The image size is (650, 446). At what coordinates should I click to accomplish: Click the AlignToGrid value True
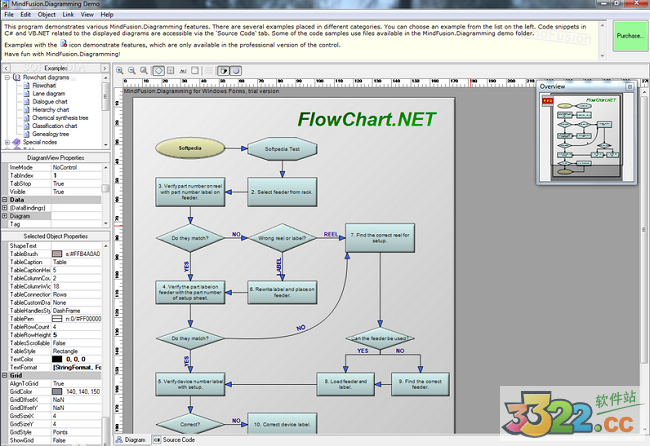[76, 383]
